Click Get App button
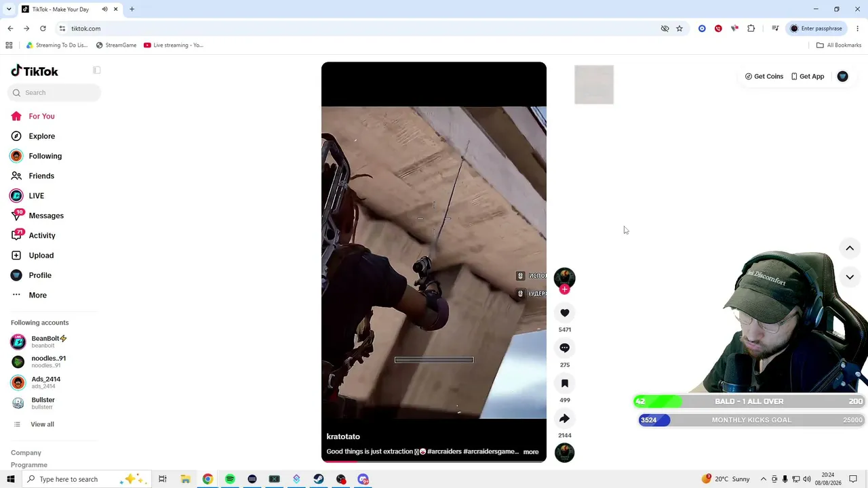This screenshot has height=488, width=868. coord(808,77)
